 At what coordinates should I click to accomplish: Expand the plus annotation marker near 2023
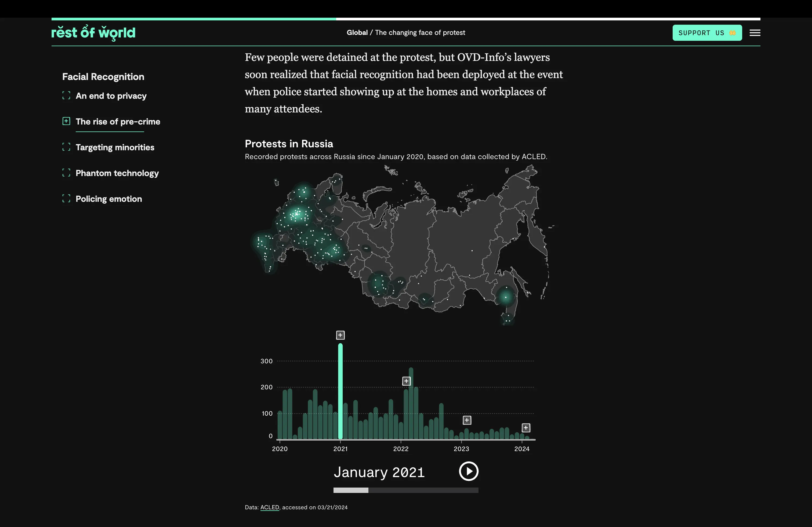click(x=467, y=420)
